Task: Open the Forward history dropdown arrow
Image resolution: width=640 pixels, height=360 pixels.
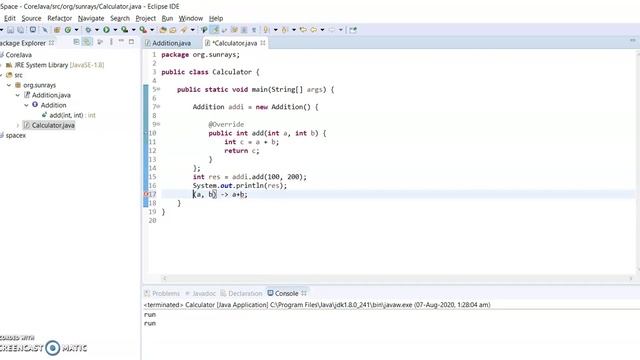Action: [x=341, y=30]
